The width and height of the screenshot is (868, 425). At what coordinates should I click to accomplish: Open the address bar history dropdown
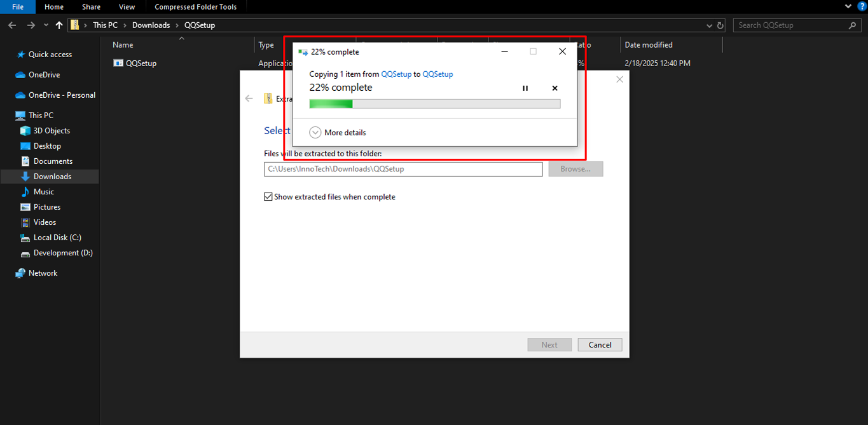[x=710, y=25]
